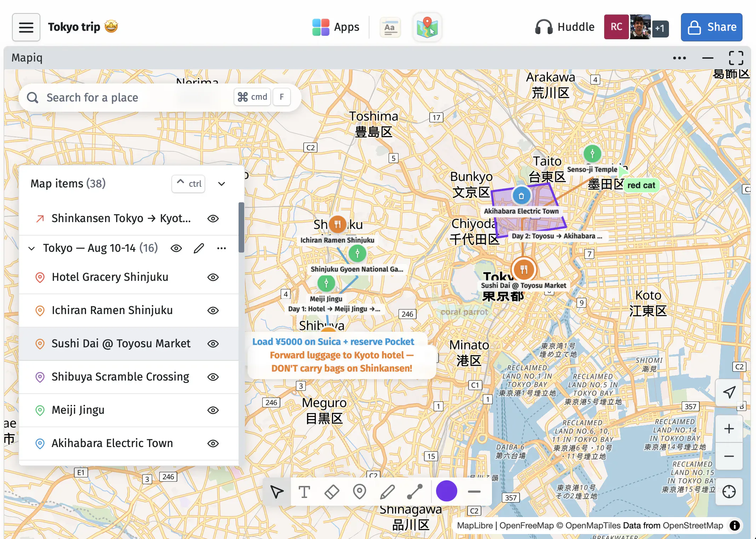The width and height of the screenshot is (756, 539).
Task: Expand Mapiq to fullscreen
Action: pos(736,58)
